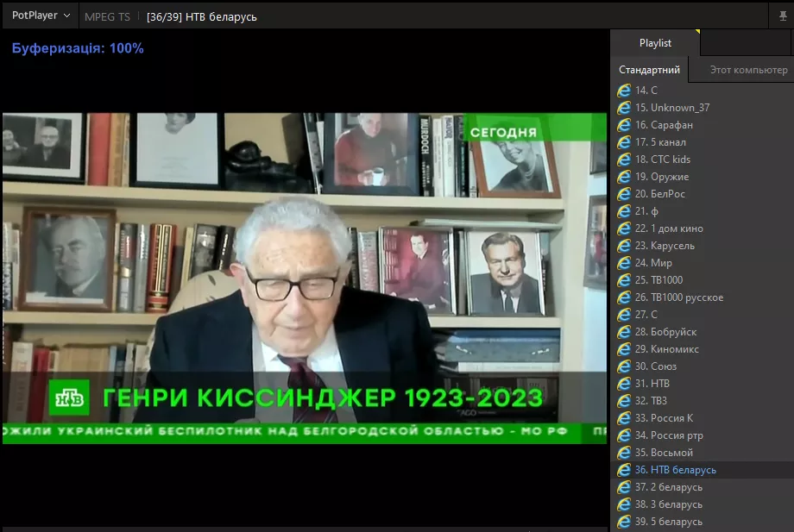Select the 32. ТВ3 channel

703,401
